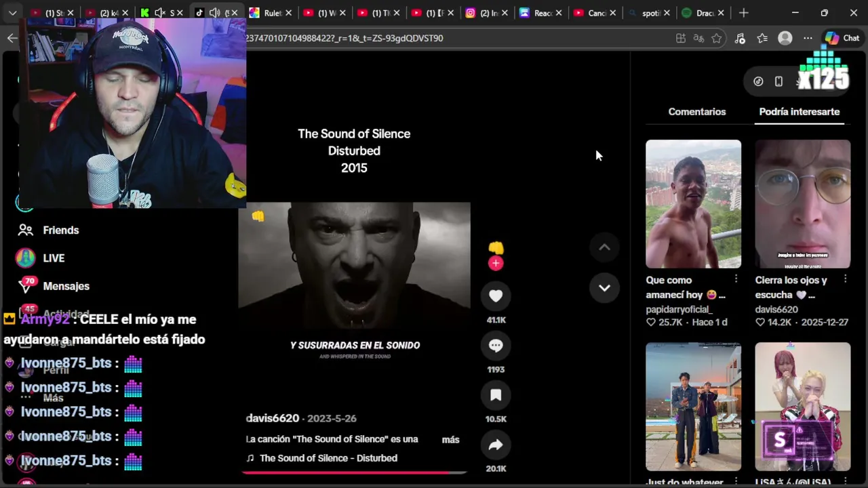Screen dimensions: 868x488
Task: Open options for "Que como amanecí hoy" video
Action: pos(736,279)
